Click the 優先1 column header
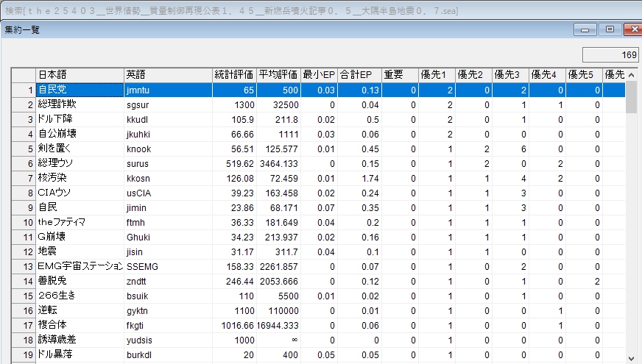 tap(437, 75)
